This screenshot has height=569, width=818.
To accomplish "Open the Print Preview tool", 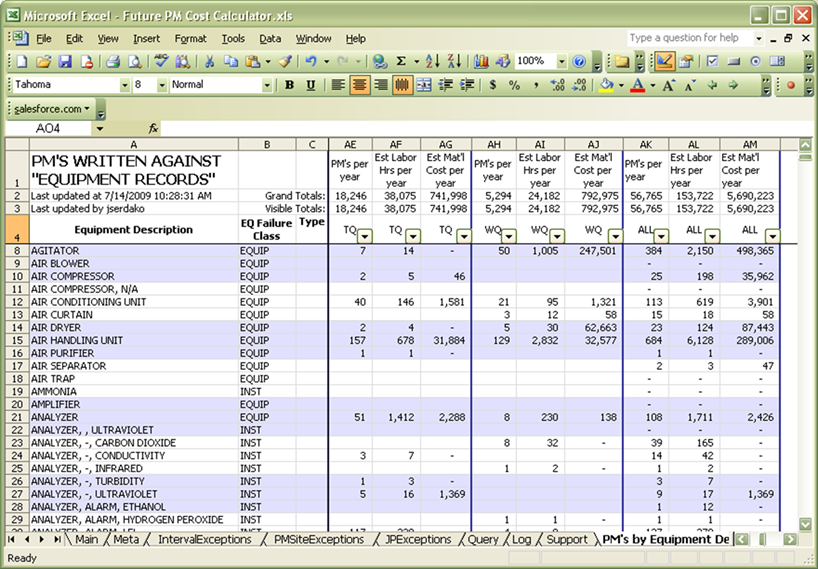I will point(135,62).
